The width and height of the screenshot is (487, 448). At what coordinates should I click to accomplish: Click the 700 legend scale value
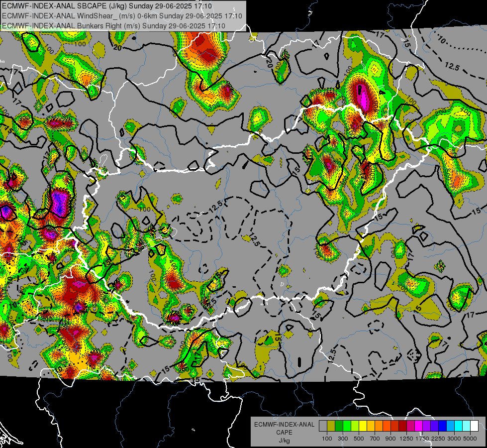coord(375,439)
